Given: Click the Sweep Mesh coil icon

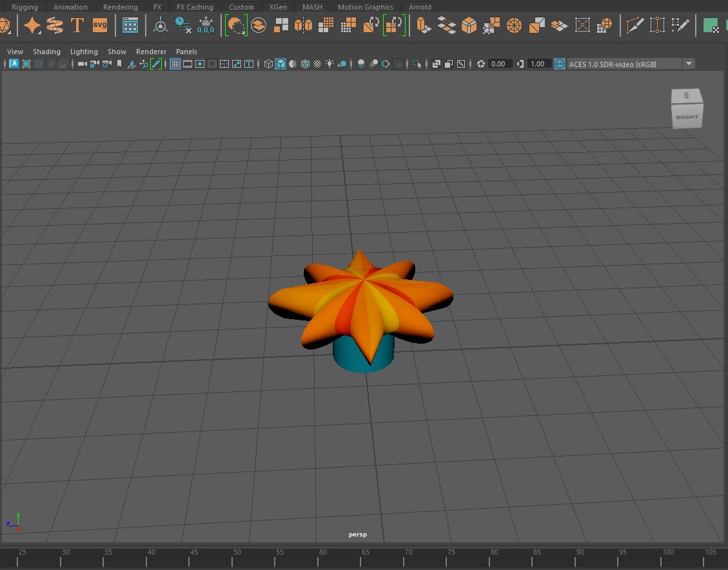Looking at the screenshot, I should (x=55, y=26).
